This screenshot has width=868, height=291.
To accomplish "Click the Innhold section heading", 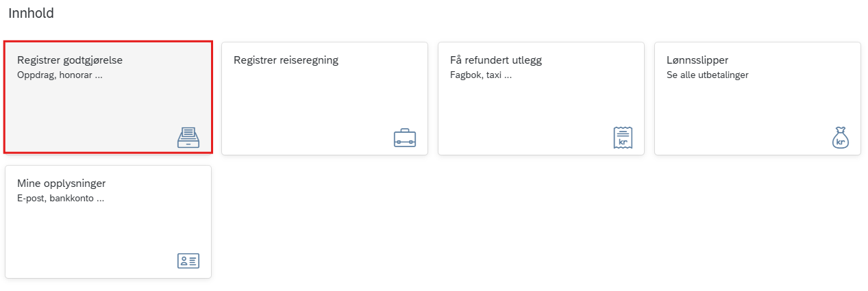I will click(31, 13).
